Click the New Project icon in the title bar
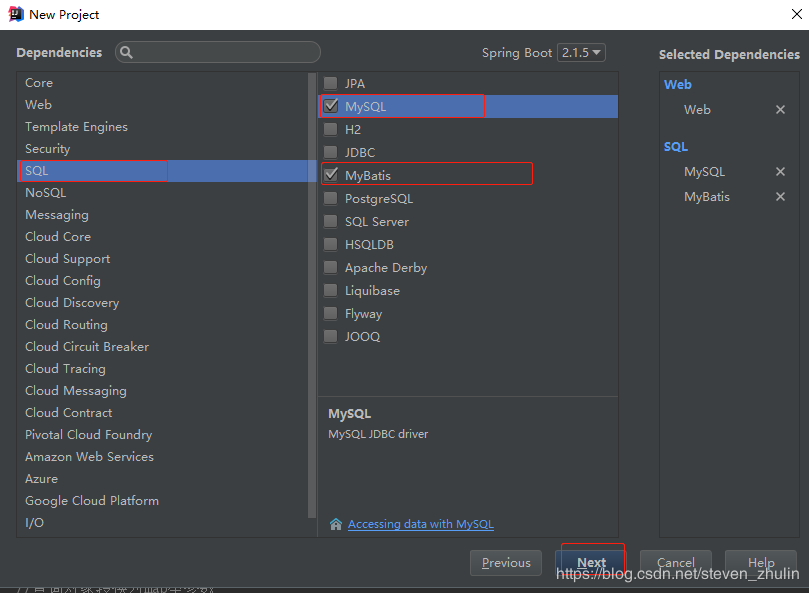This screenshot has height=593, width=809. click(12, 14)
